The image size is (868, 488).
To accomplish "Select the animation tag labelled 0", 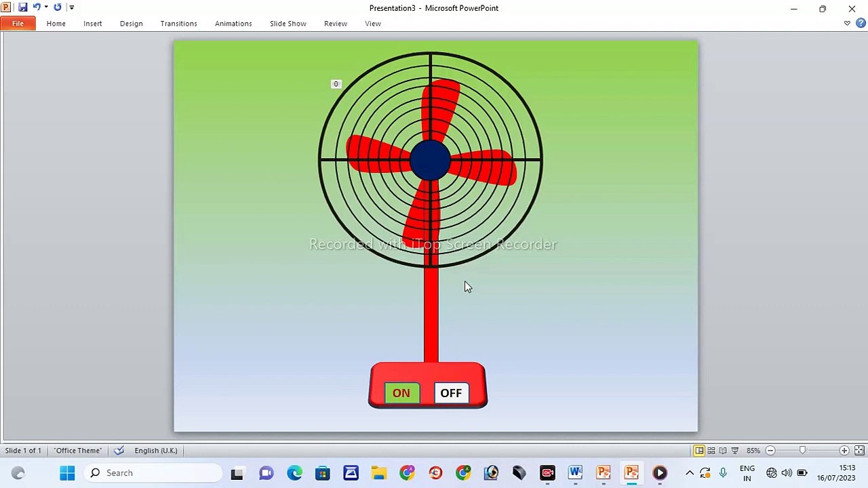I will coord(336,84).
